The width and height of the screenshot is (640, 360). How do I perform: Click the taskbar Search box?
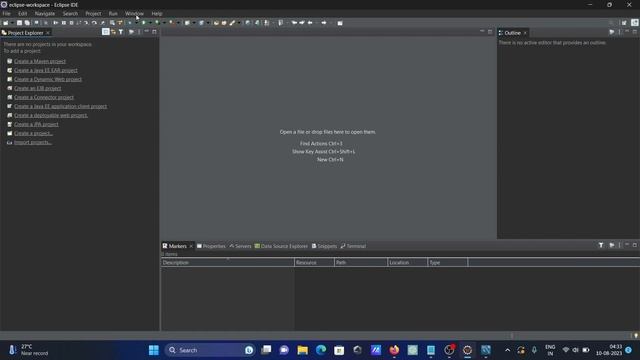(210, 350)
